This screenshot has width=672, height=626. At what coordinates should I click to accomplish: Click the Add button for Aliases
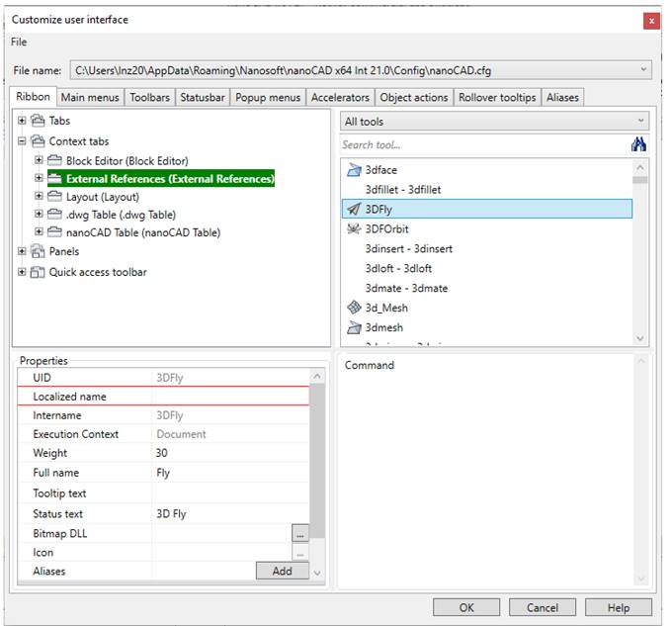[x=282, y=571]
